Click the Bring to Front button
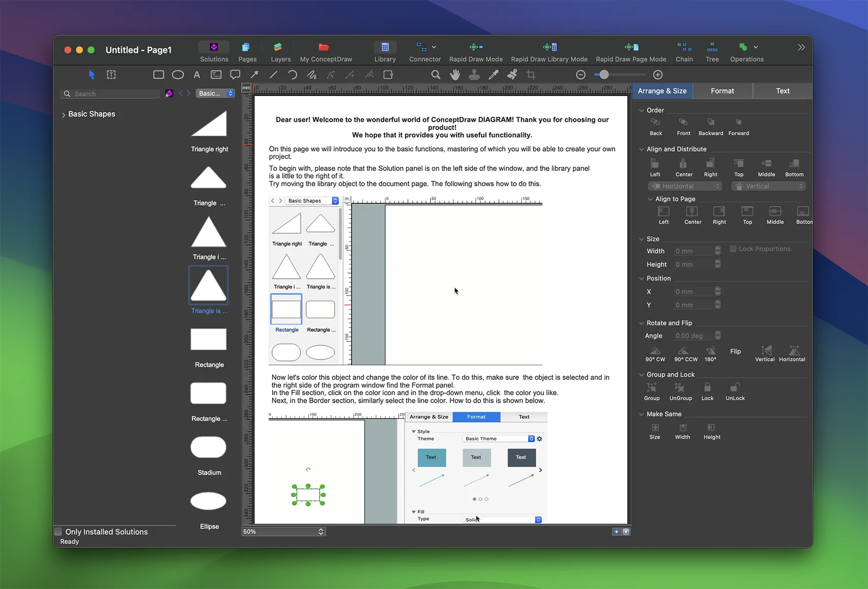This screenshot has height=589, width=868. (x=683, y=126)
